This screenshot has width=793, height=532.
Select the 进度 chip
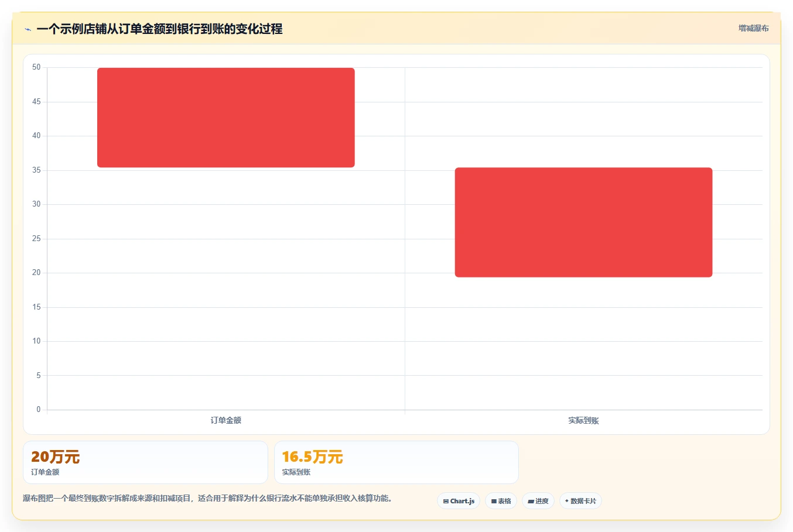(538, 501)
